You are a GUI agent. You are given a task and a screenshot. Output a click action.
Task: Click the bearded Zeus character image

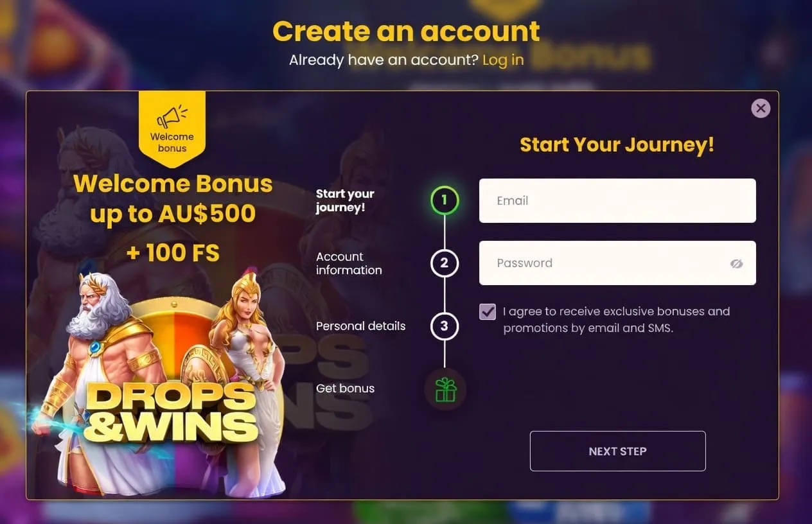pos(96,379)
